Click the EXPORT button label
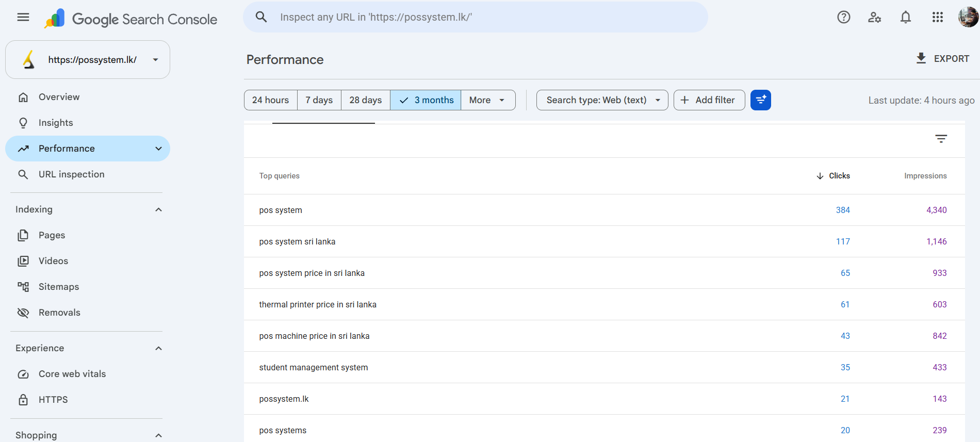The height and width of the screenshot is (442, 980). 952,59
